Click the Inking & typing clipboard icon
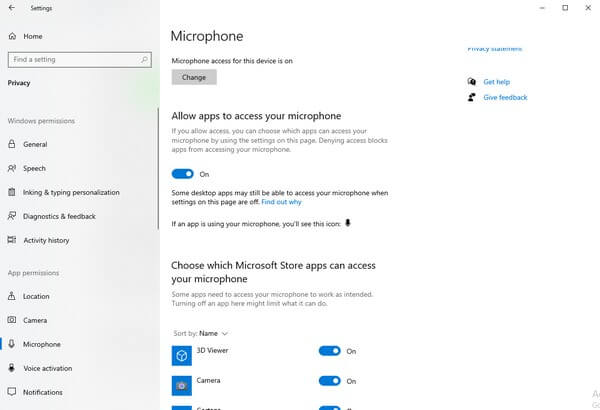Viewport: 600px width, 410px height. [x=12, y=192]
